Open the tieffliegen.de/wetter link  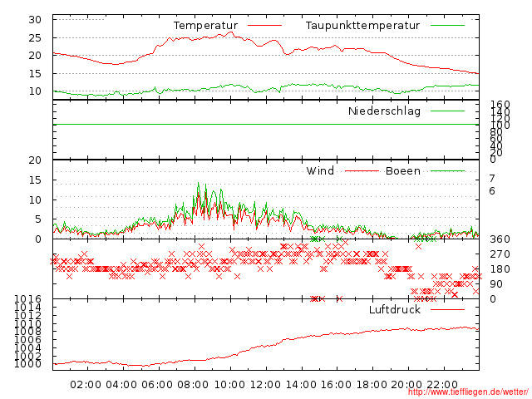click(468, 392)
